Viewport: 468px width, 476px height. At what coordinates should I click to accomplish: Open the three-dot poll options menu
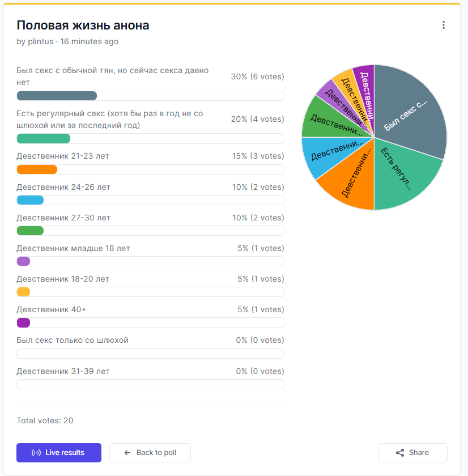tap(444, 25)
